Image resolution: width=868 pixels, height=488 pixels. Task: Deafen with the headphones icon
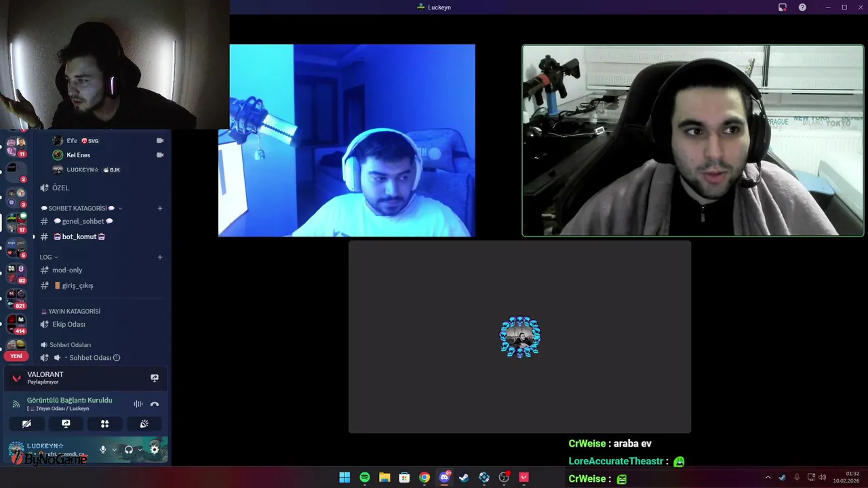[129, 449]
